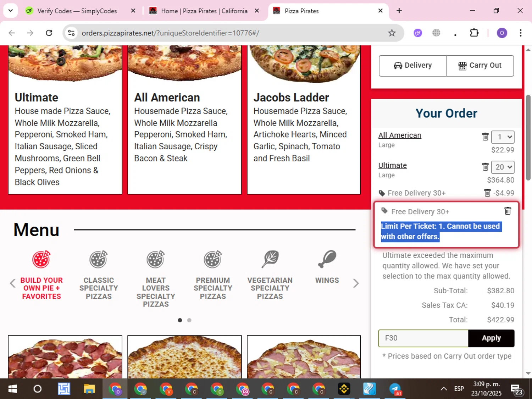The width and height of the screenshot is (532, 399).
Task: Apply the F30 coupon code
Action: (491, 338)
